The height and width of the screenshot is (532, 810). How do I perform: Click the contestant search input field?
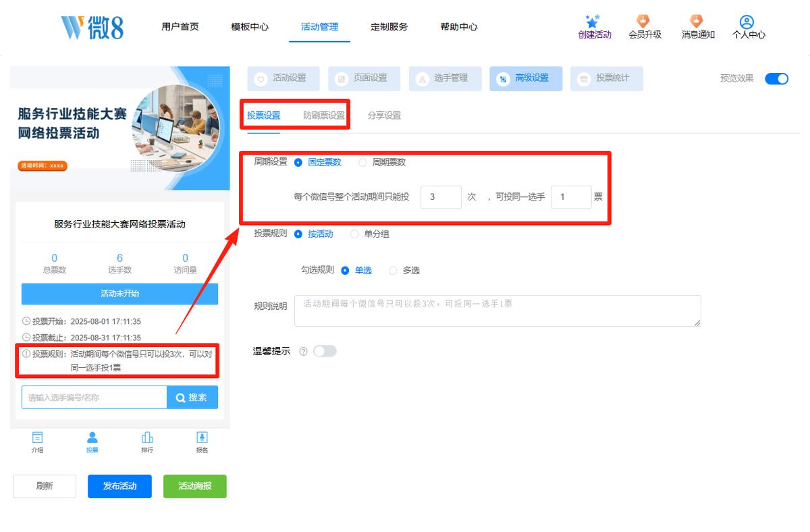coord(94,398)
